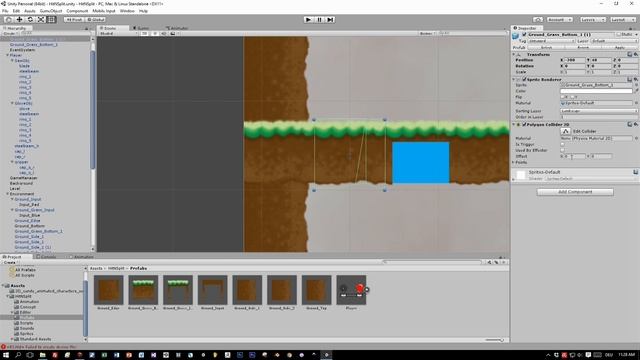Viewport: 640px width, 360px height.
Task: Toggle scene lighting button
Action: [x=155, y=33]
